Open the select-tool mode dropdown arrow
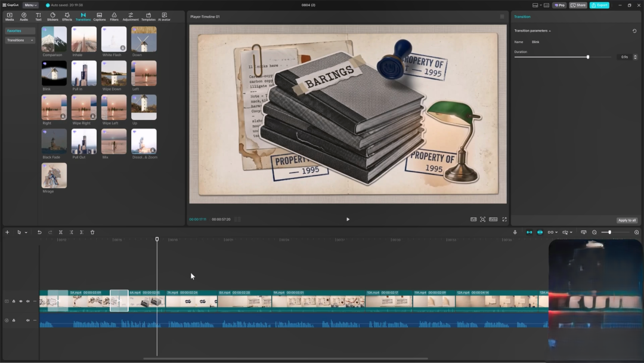This screenshot has width=644, height=363. click(x=26, y=232)
